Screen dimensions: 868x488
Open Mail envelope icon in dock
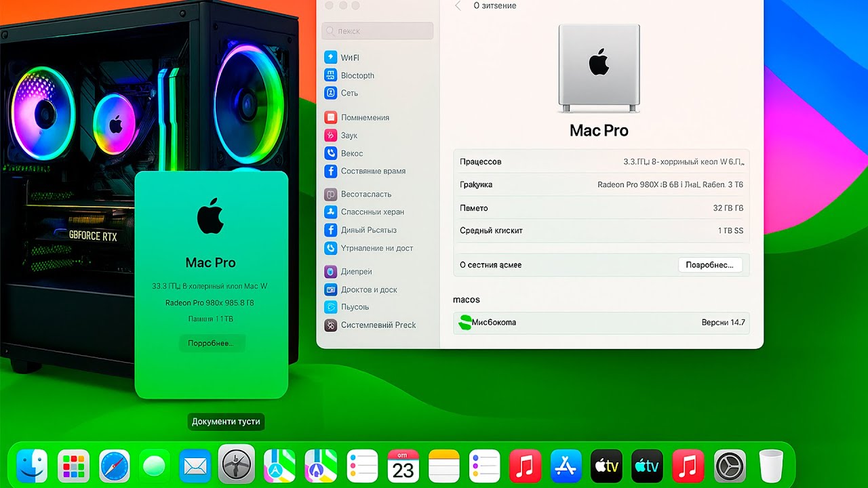coord(195,466)
